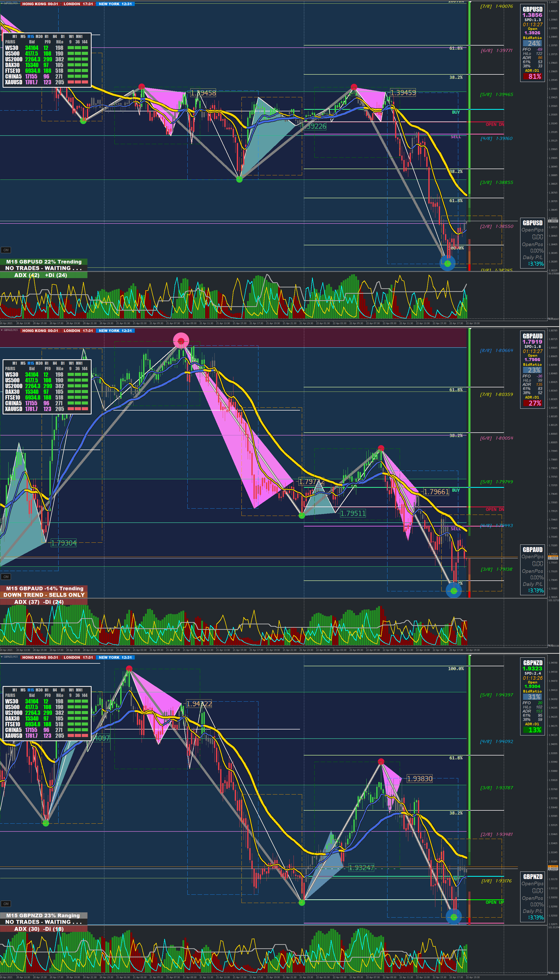Select D1 timeframe in GBPAUD chart dashboard

[63, 363]
